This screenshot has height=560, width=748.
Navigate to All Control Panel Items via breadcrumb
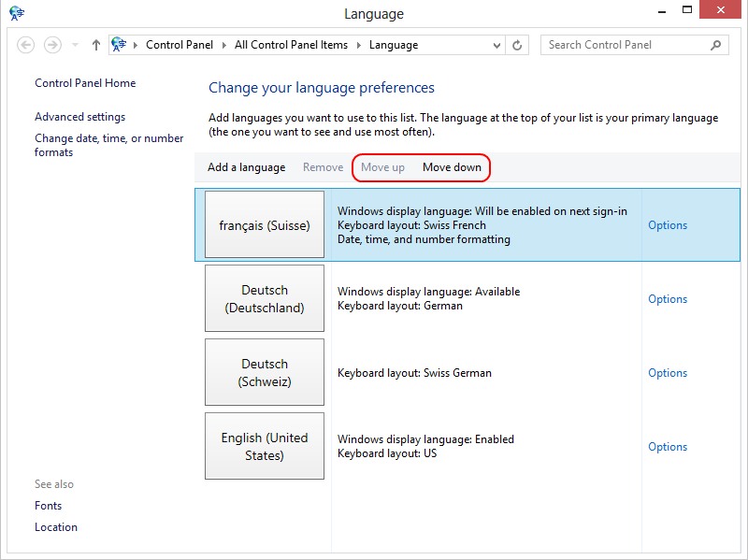coord(292,44)
